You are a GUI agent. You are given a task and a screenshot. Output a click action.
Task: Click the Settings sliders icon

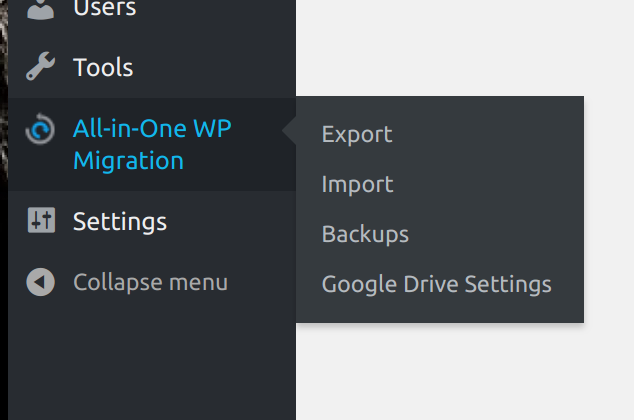pyautogui.click(x=40, y=221)
